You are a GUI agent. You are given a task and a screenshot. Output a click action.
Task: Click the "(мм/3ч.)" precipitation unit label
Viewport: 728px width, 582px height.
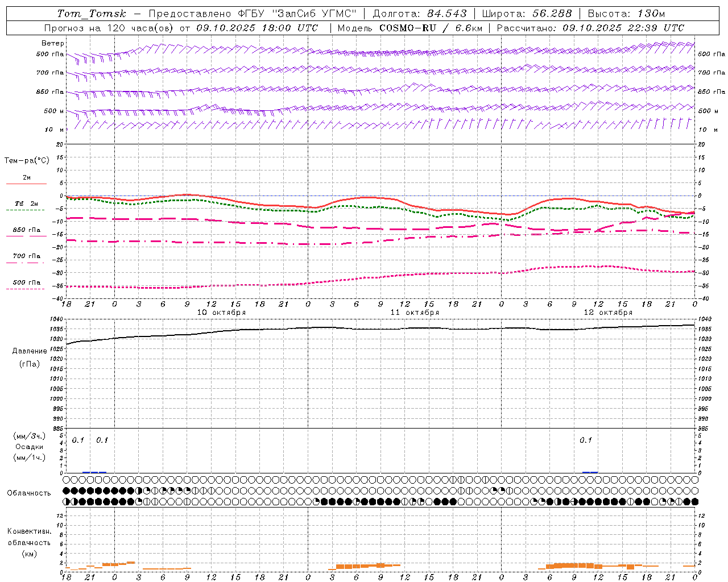click(x=30, y=436)
